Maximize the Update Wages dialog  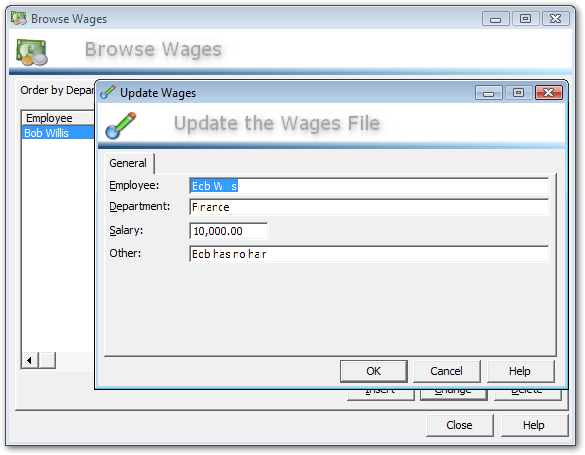point(518,92)
